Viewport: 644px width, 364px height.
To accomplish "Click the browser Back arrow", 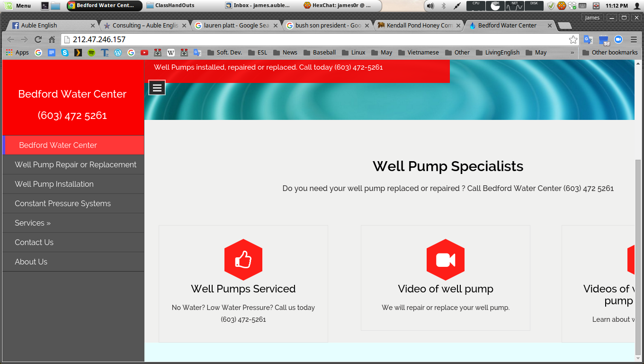I will click(10, 39).
